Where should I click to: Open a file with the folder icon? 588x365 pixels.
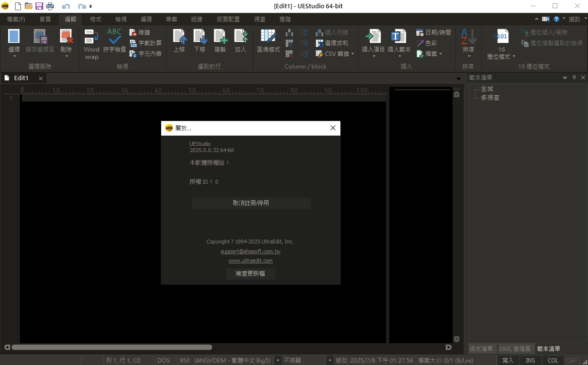pyautogui.click(x=29, y=6)
